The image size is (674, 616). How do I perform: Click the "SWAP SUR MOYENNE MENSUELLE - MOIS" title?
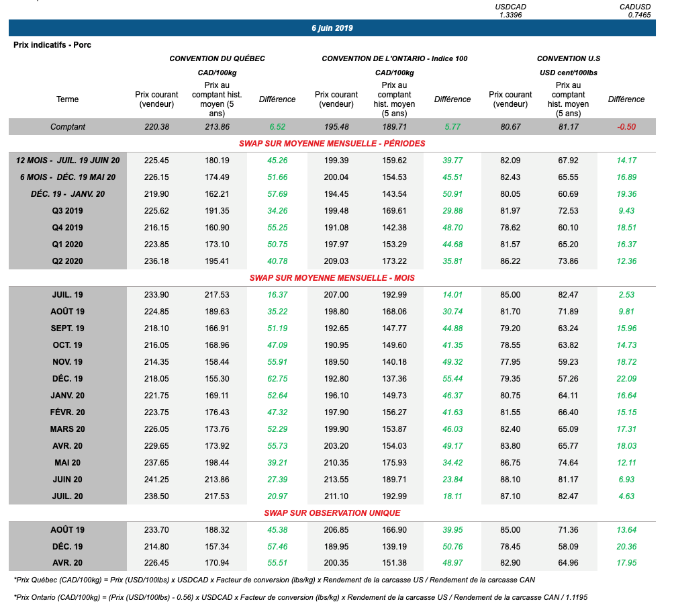332,278
